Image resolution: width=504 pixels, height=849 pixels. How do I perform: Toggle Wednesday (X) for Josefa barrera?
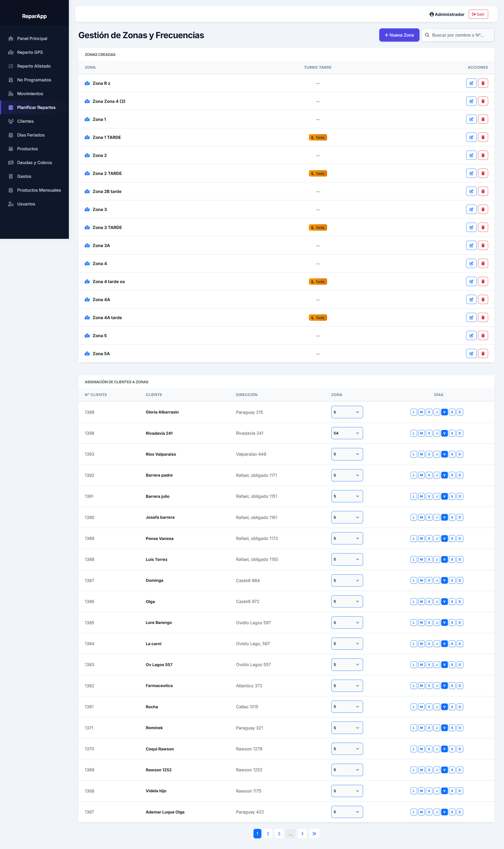point(429,517)
